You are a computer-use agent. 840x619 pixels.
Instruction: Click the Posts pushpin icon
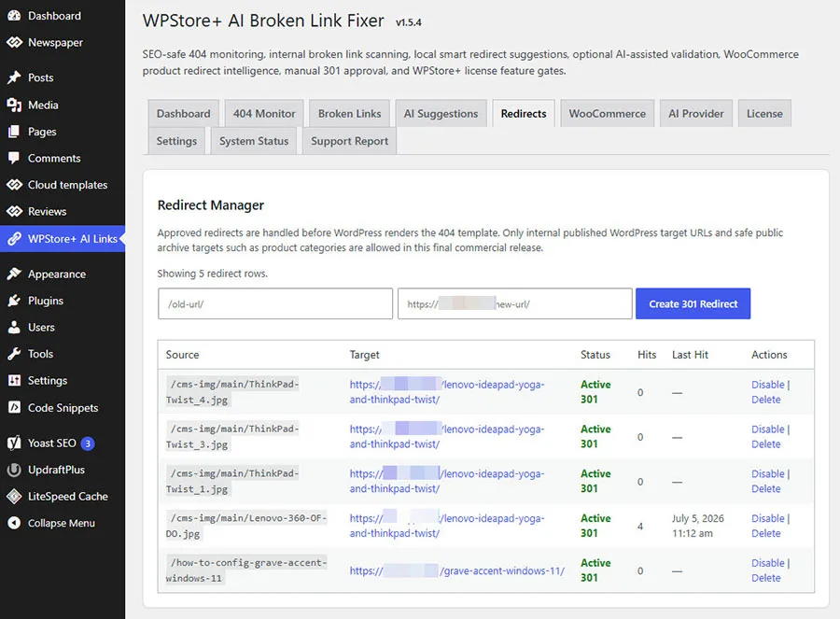[x=14, y=77]
